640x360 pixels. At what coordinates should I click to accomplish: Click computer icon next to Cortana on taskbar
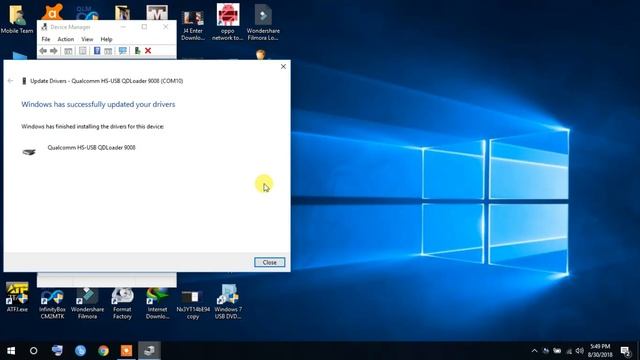(x=57, y=351)
